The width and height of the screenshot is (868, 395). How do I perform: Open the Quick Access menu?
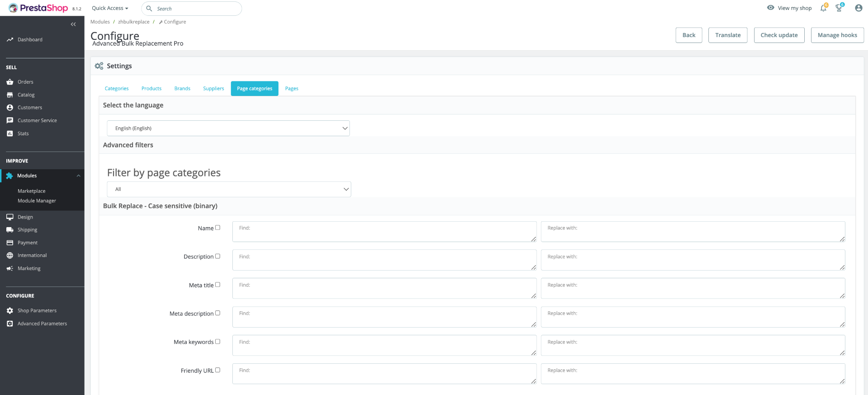110,8
